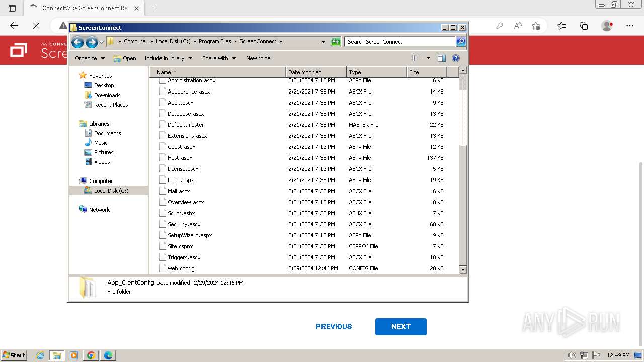
Task: Sort by the Name column header
Action: 217,72
